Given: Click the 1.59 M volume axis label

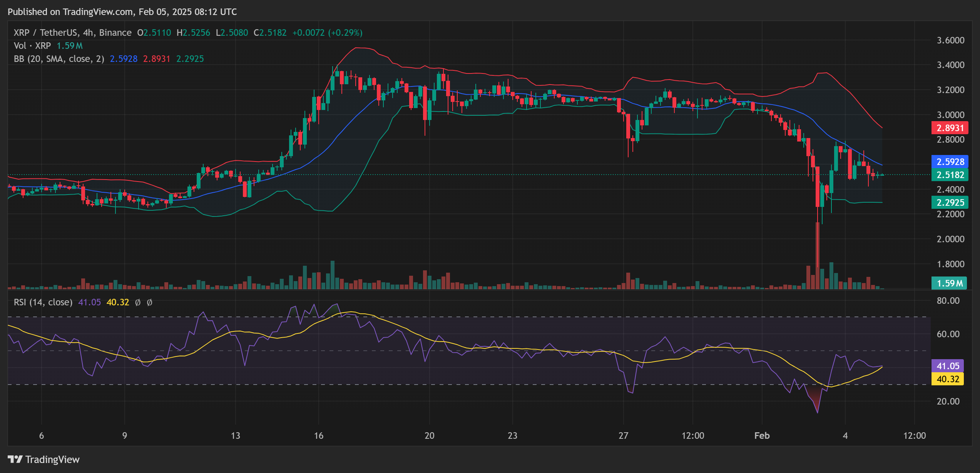Looking at the screenshot, I should tap(949, 283).
